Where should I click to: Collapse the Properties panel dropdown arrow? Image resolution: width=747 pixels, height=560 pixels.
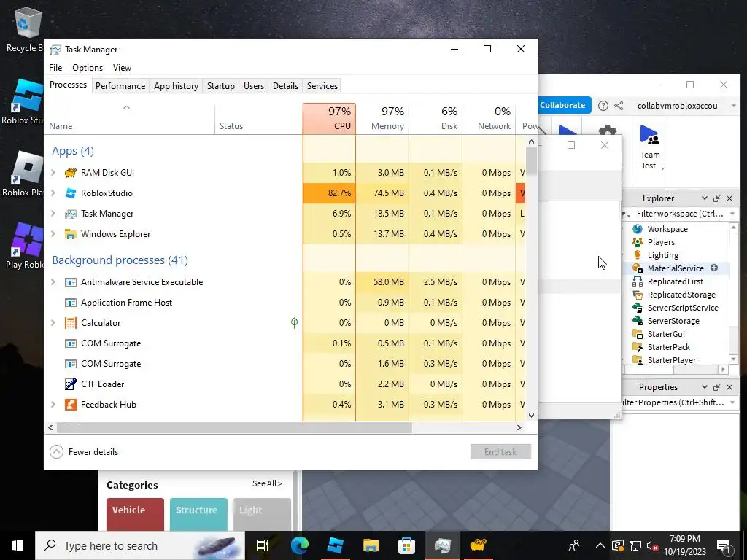(x=704, y=387)
